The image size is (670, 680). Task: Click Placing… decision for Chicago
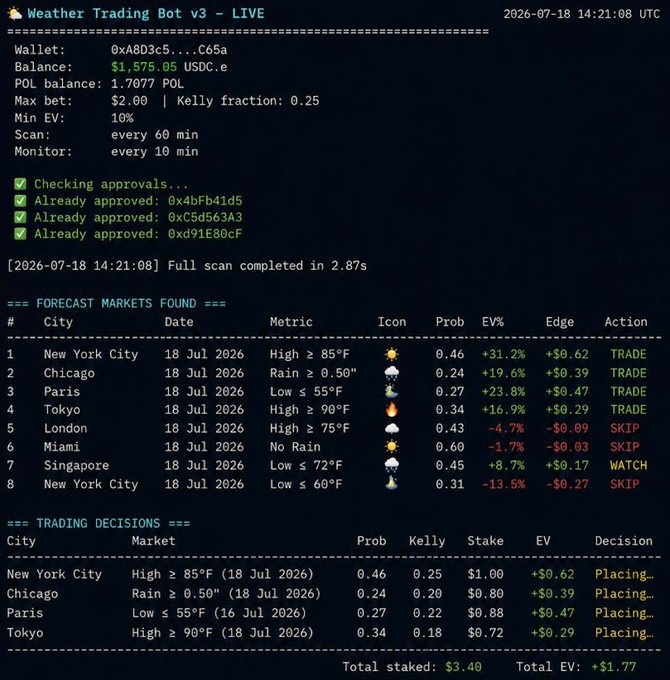[x=624, y=594]
